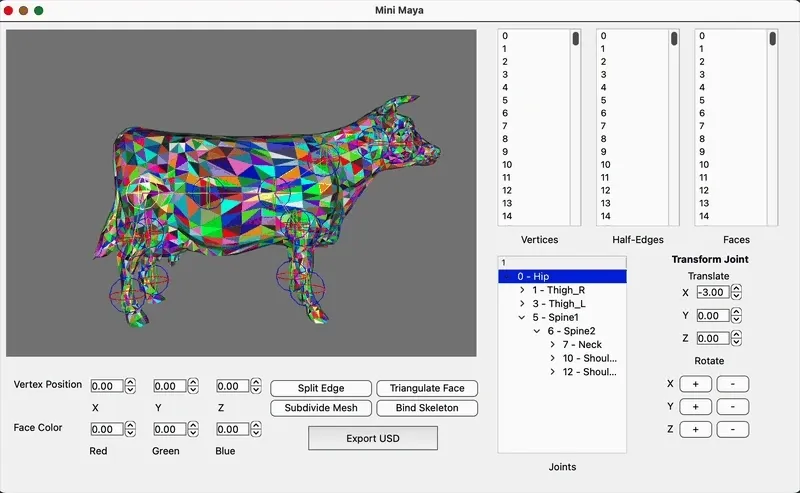Click the Rotate Y minus button
Screen dimensions: 800x493
point(732,407)
